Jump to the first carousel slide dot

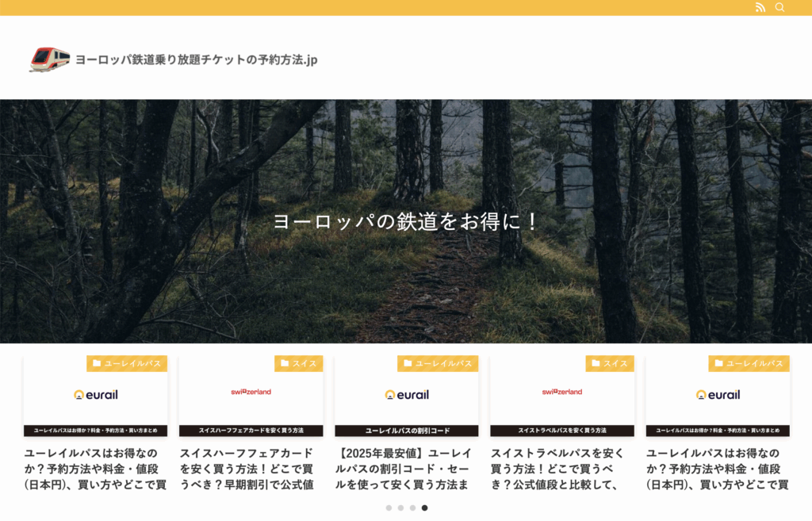point(389,508)
